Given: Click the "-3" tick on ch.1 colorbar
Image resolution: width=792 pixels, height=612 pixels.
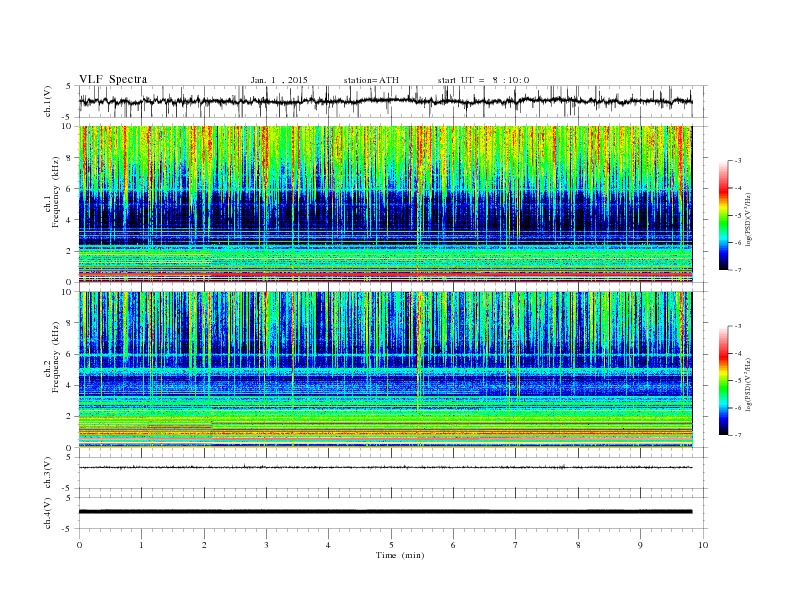Looking at the screenshot, I should click(738, 161).
